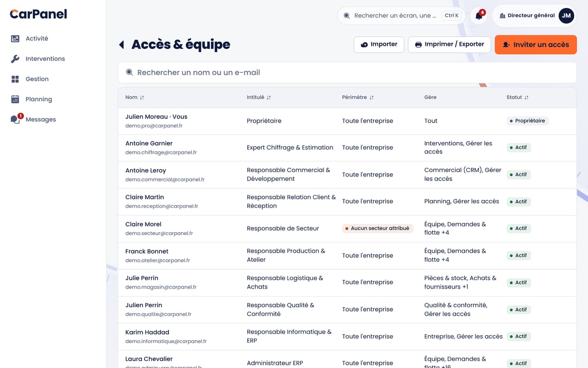The image size is (588, 368).
Task: Open Franck Bonnet row
Action: tap(347, 256)
